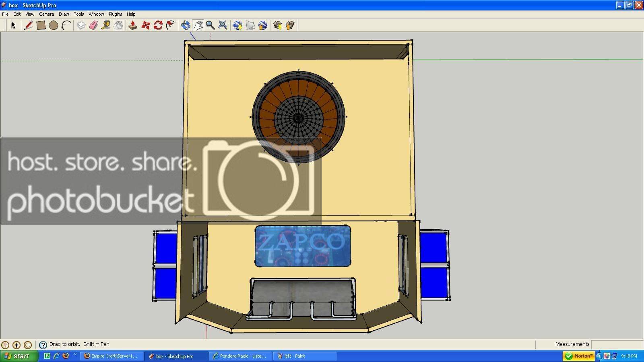The width and height of the screenshot is (644, 362).
Task: Click the blue monitor system tray icon
Action: pyautogui.click(x=614, y=356)
